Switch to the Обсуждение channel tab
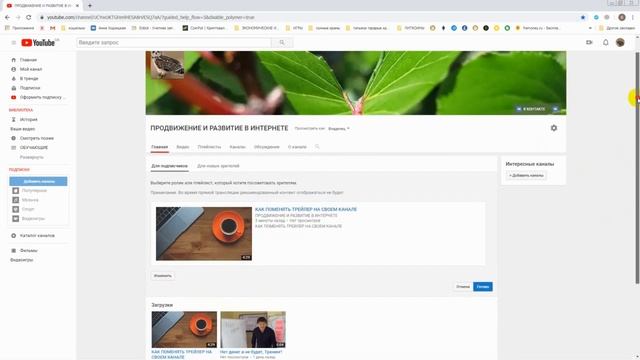 [267, 147]
